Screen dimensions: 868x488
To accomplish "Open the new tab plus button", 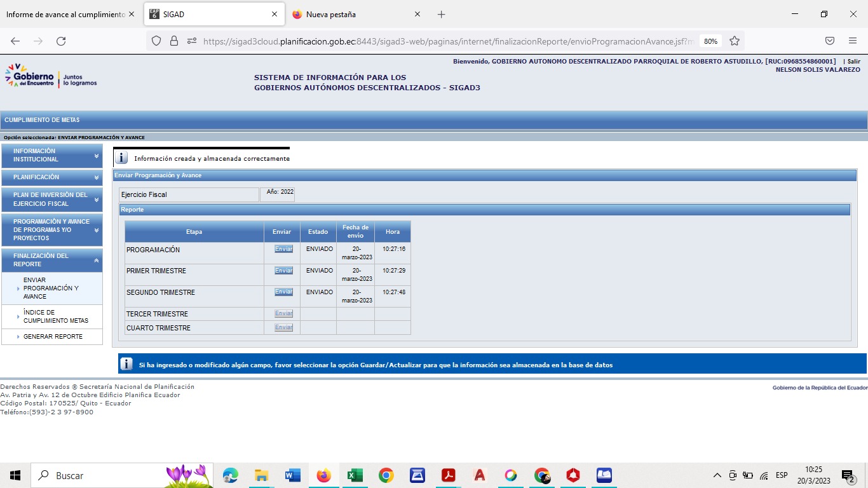I will (442, 14).
